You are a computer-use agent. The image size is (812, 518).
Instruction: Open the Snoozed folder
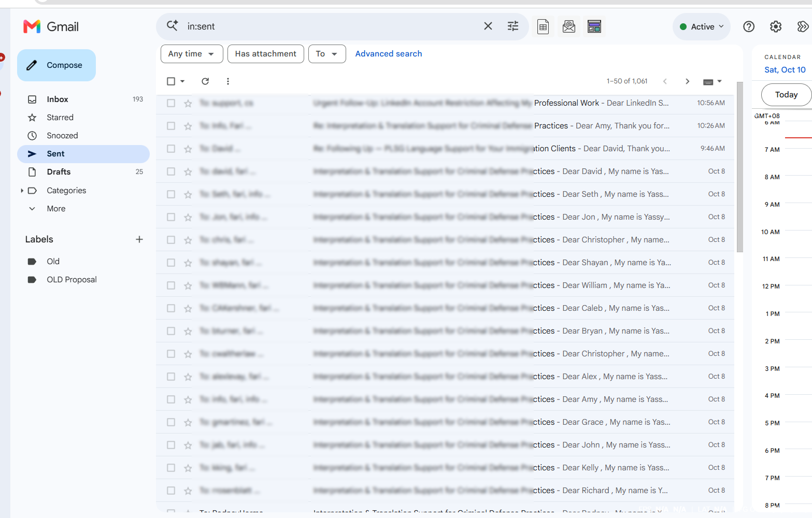83,136
